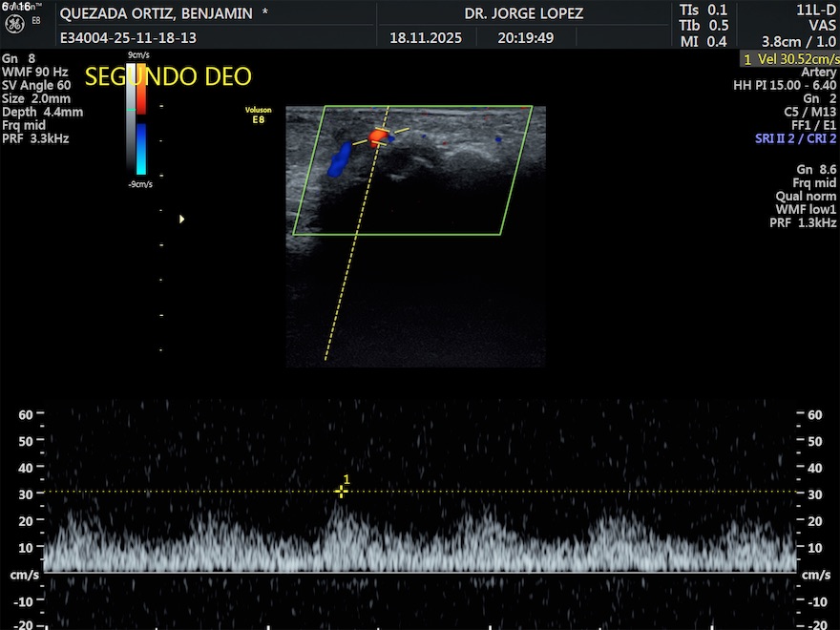Select the SEGUNDO DEO annotation text
The width and height of the screenshot is (840, 630).
[x=168, y=77]
